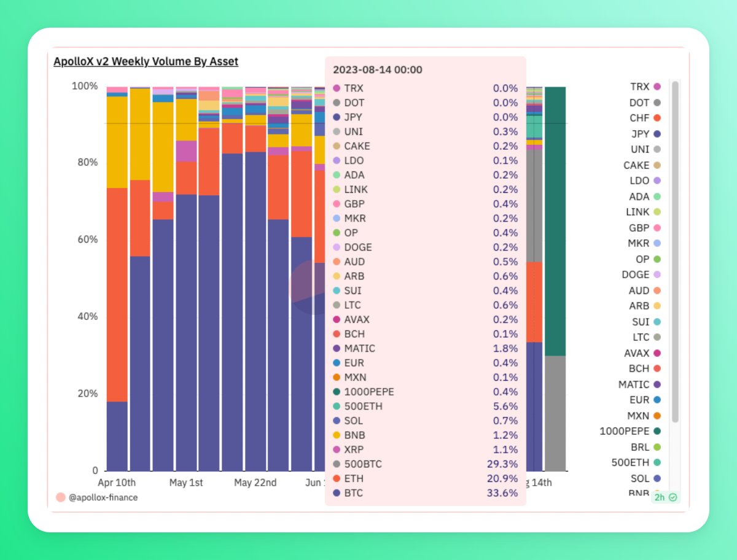Viewport: 737px width, 560px height.
Task: Click the 60% y-axis label
Action: click(88, 239)
